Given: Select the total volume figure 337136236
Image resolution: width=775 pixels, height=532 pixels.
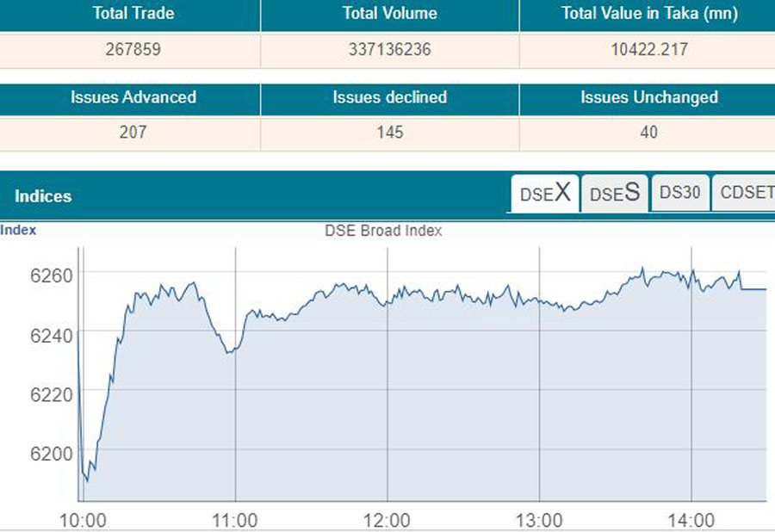Looking at the screenshot, I should click(389, 50).
